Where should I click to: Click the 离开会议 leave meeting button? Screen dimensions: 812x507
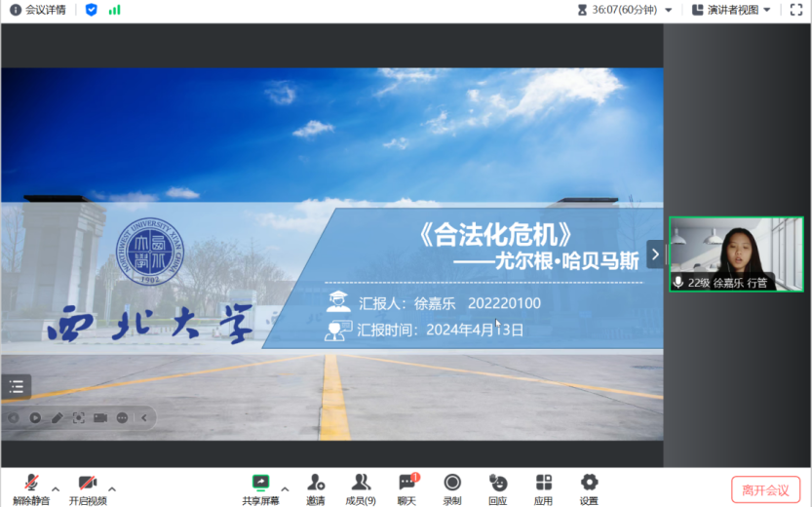pos(765,489)
